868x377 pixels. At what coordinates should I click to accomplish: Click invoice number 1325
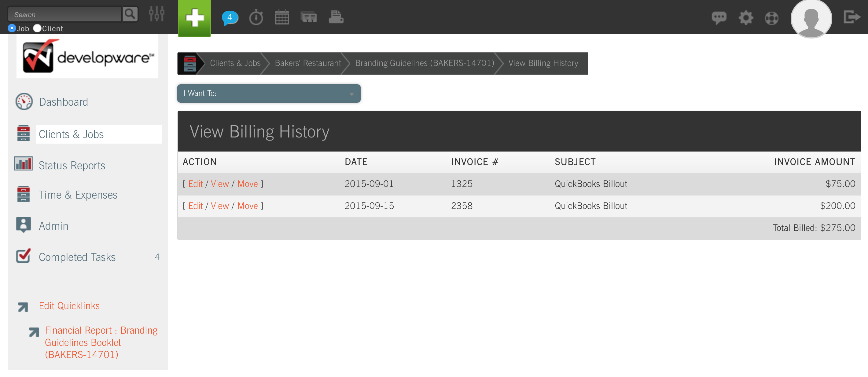462,184
